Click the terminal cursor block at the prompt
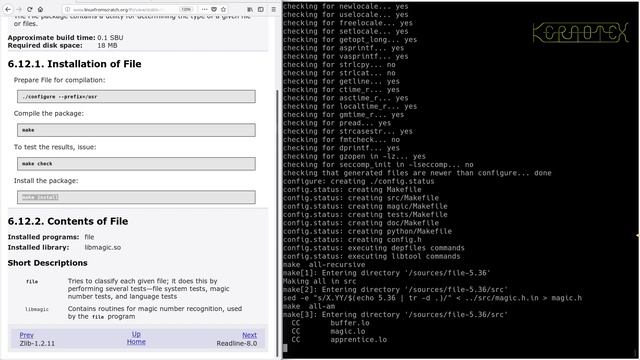The width and height of the screenshot is (640, 360). pyautogui.click(x=285, y=348)
